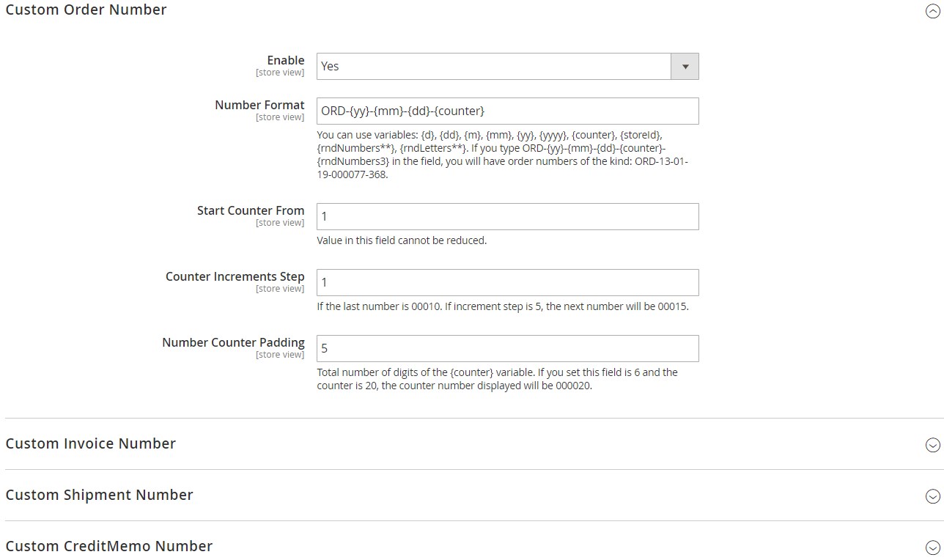Collapse section using Custom Order Number chevron icon
This screenshot has width=944, height=560.
coord(932,11)
